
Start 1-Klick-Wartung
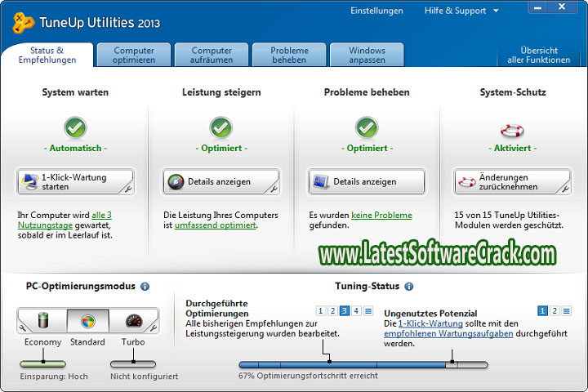pyautogui.click(x=75, y=181)
